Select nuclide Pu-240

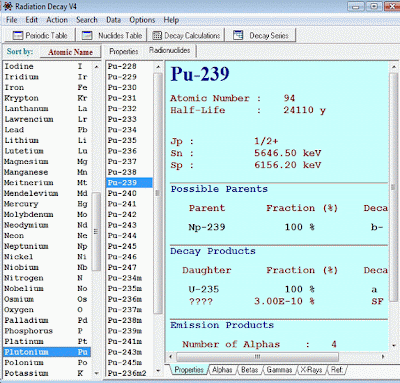129,193
